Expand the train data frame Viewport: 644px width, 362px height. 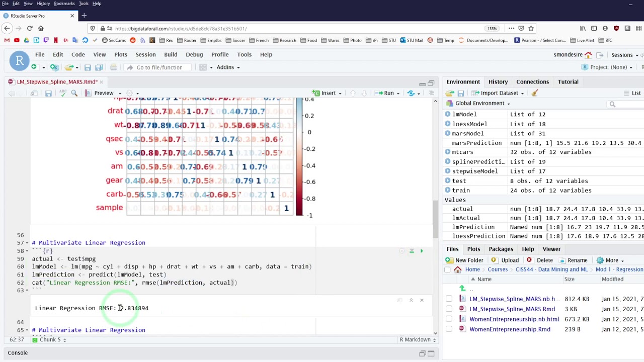pyautogui.click(x=447, y=190)
